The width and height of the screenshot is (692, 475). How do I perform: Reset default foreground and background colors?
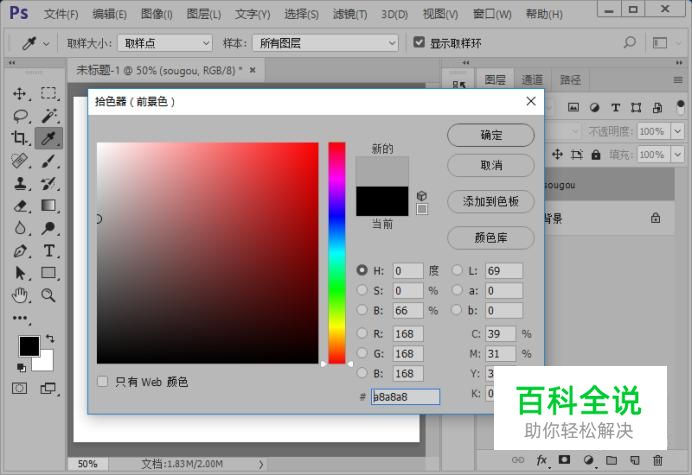(x=21, y=367)
